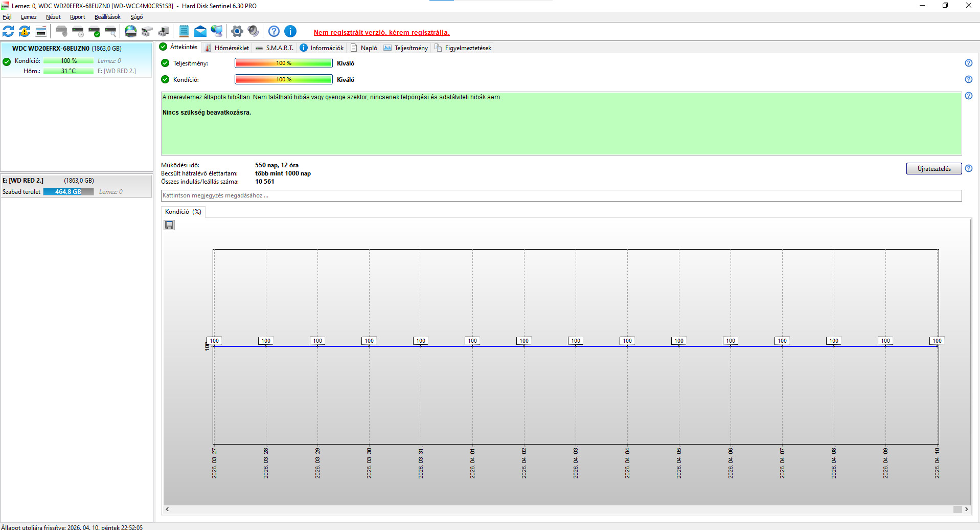Click the unregistered version registration link
This screenshot has width=980, height=530.
pos(382,32)
